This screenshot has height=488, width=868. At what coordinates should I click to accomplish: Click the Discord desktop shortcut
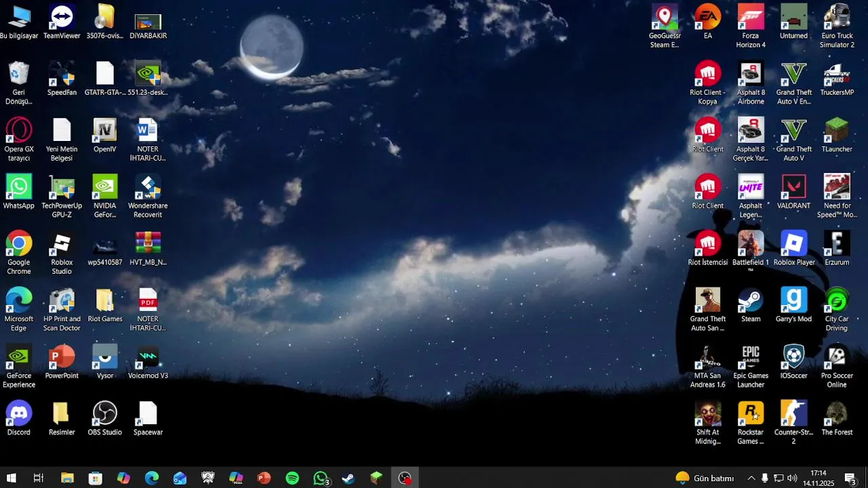(x=19, y=418)
